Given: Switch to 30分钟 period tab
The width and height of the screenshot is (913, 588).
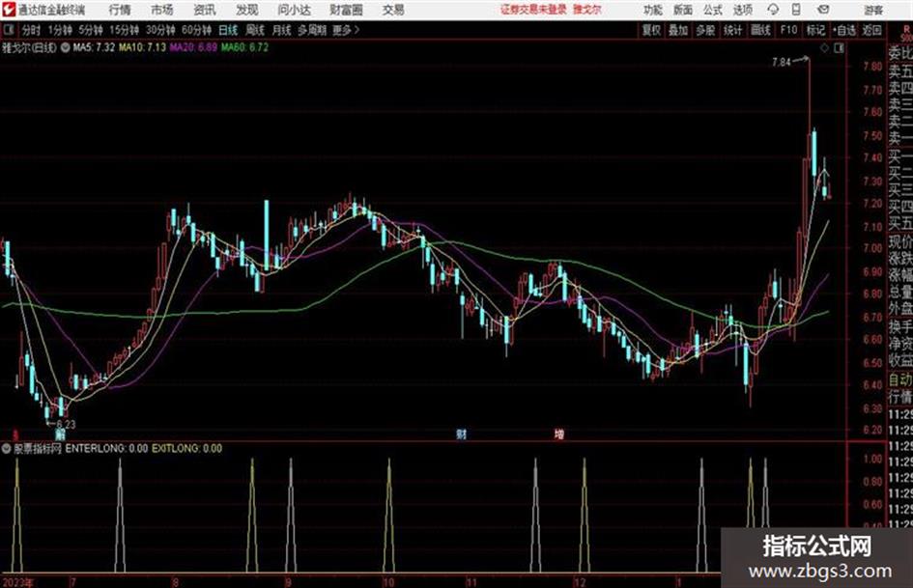Looking at the screenshot, I should pos(160,30).
